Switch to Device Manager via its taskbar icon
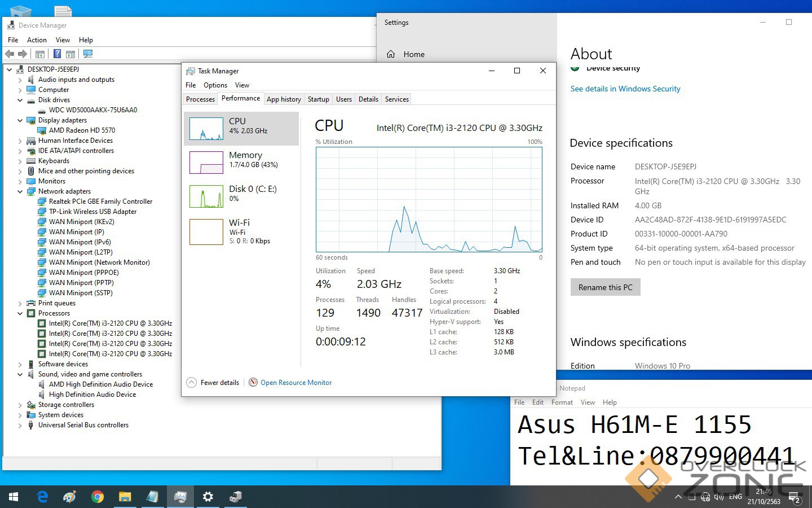Image resolution: width=812 pixels, height=508 pixels. (236, 497)
